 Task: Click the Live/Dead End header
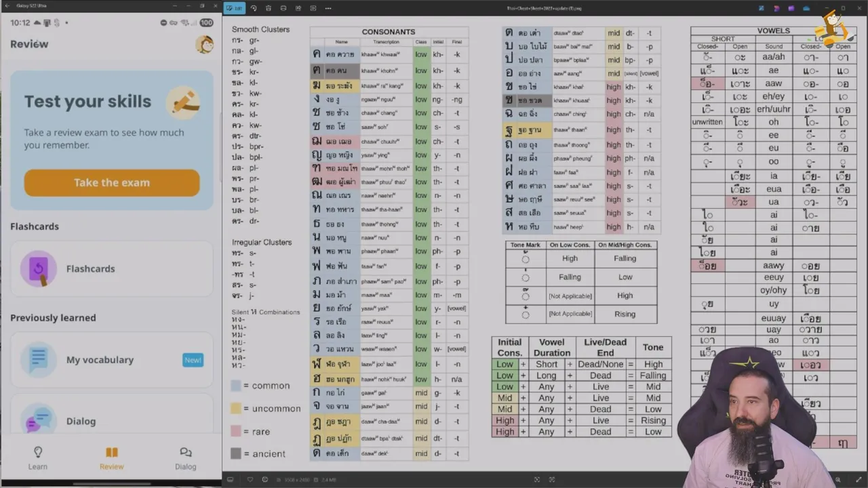pyautogui.click(x=606, y=347)
